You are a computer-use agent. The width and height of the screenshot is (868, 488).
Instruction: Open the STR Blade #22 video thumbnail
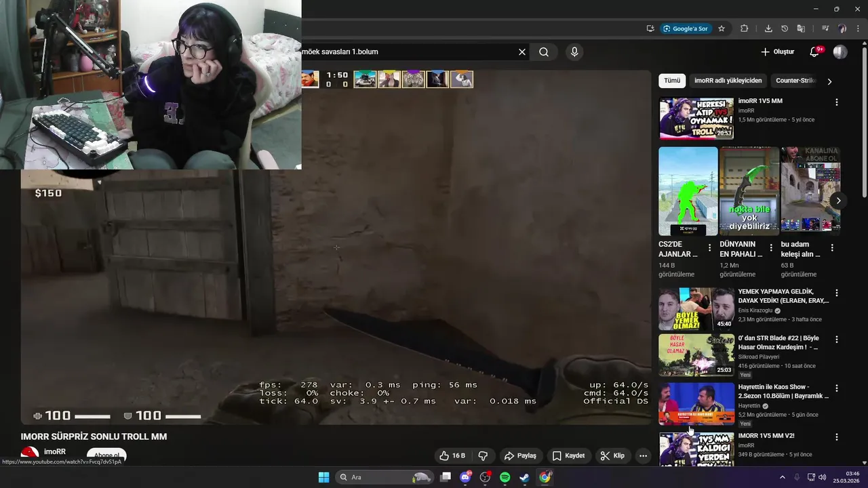(x=696, y=355)
